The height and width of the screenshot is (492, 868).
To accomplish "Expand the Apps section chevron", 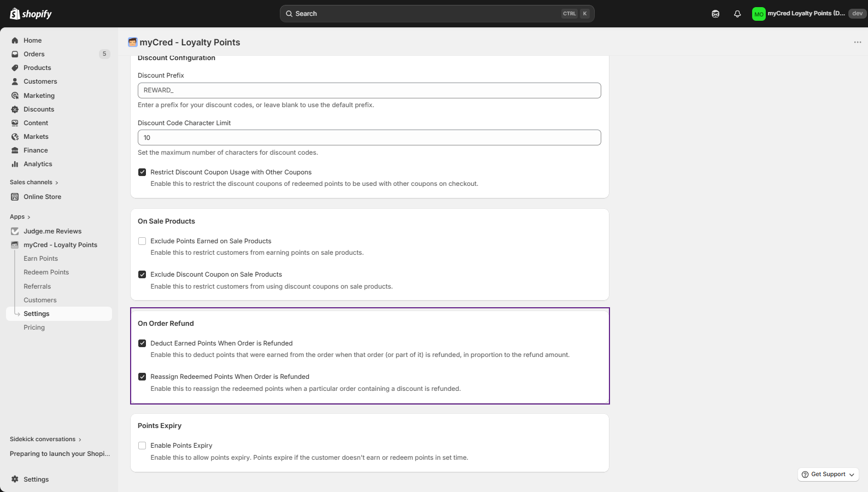I will coord(28,217).
